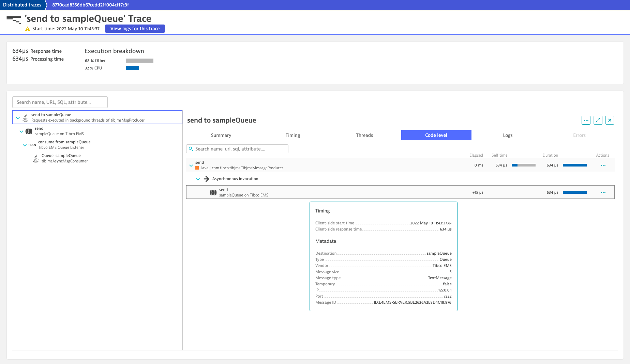Click the magnifier icon in code level search
The height and width of the screenshot is (364, 630).
191,149
